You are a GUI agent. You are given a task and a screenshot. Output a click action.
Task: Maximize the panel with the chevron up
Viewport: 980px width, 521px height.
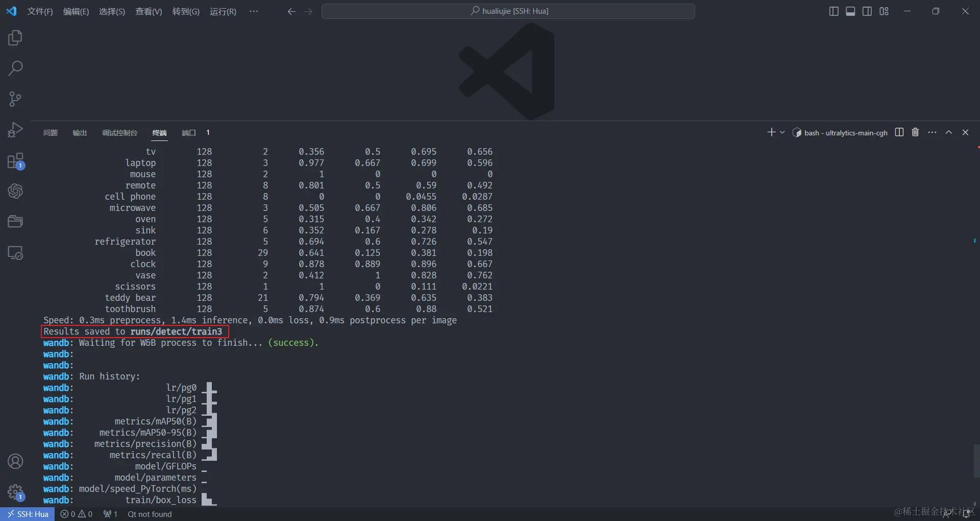(x=949, y=132)
